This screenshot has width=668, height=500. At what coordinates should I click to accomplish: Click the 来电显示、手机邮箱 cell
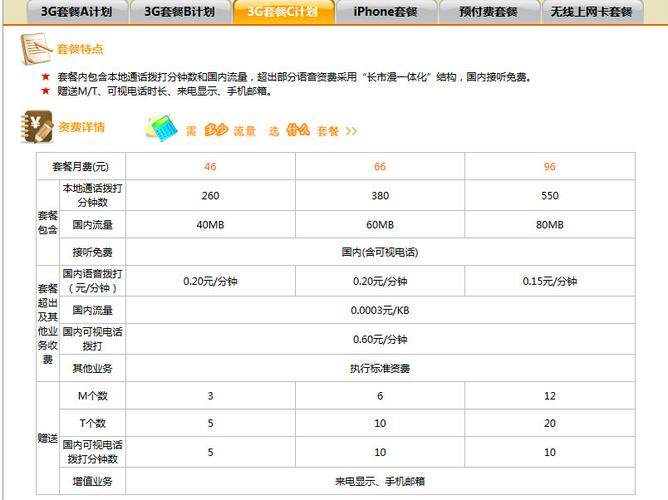(x=380, y=481)
